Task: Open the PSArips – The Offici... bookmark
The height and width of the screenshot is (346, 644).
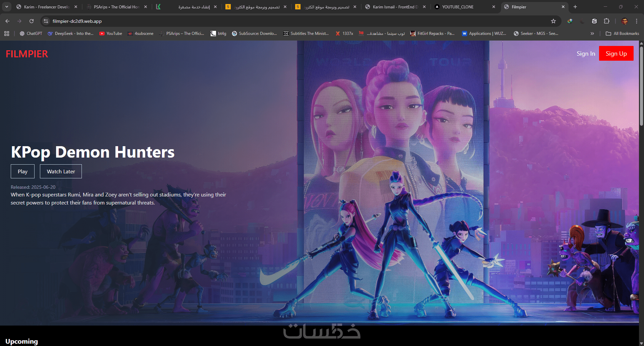Action: 181,34
